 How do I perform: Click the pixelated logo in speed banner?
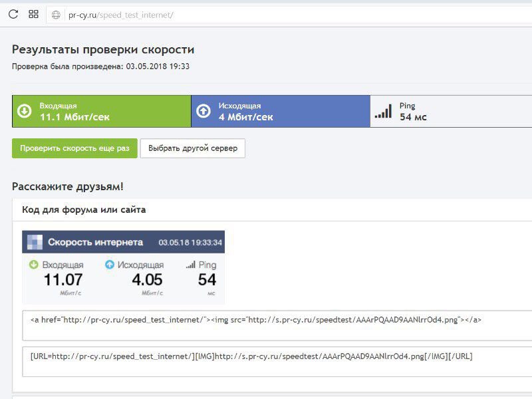coord(35,242)
